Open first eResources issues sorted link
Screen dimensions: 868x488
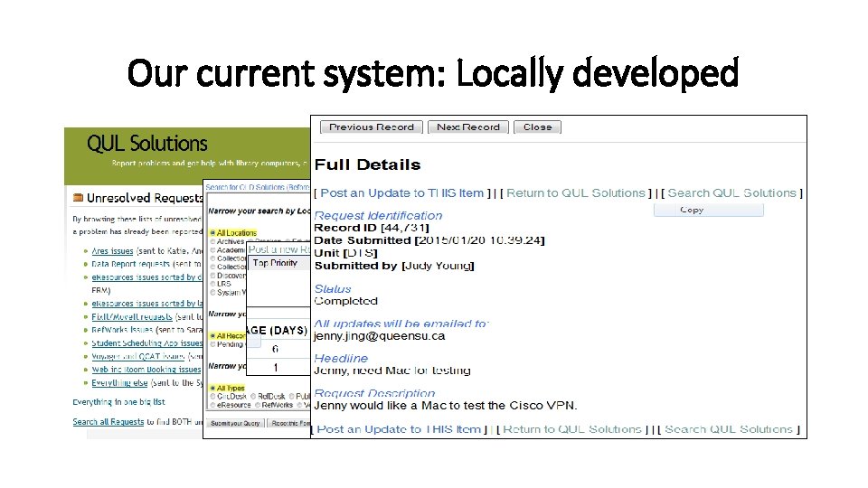(x=146, y=277)
